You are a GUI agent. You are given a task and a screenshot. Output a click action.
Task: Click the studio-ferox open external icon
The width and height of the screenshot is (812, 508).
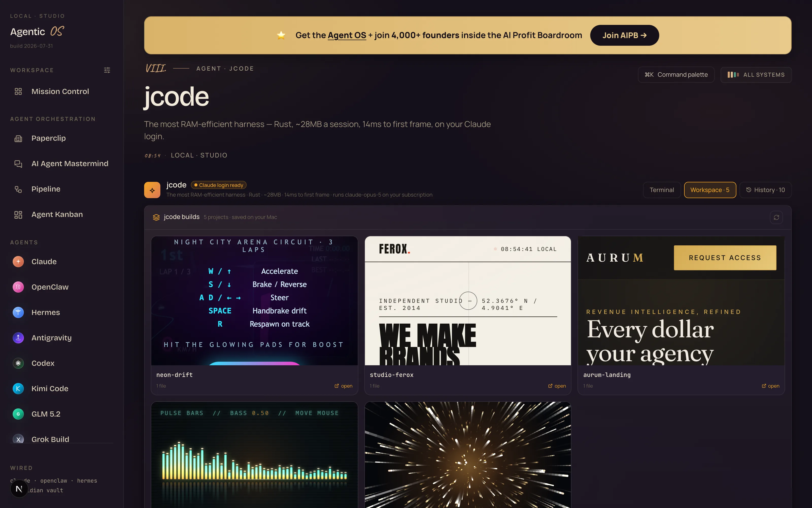pos(550,386)
